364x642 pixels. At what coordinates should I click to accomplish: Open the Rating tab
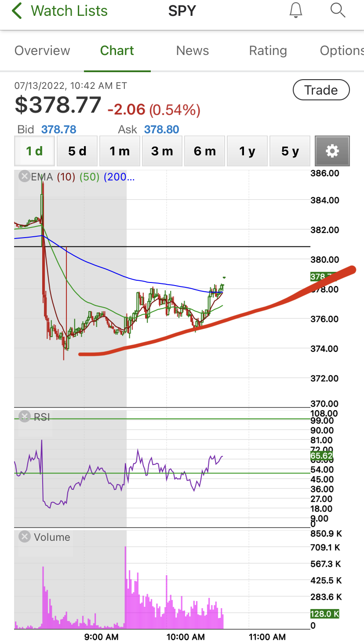pyautogui.click(x=268, y=51)
